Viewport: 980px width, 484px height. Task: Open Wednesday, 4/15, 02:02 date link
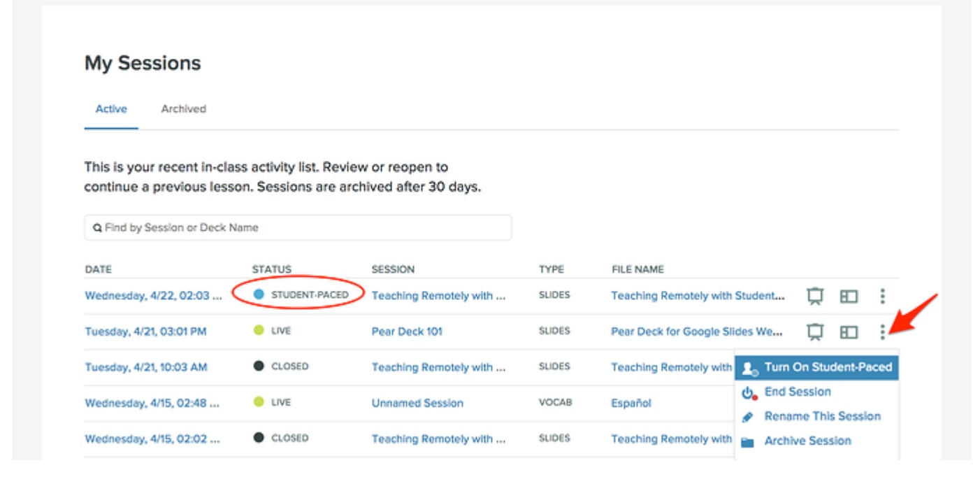pos(152,439)
